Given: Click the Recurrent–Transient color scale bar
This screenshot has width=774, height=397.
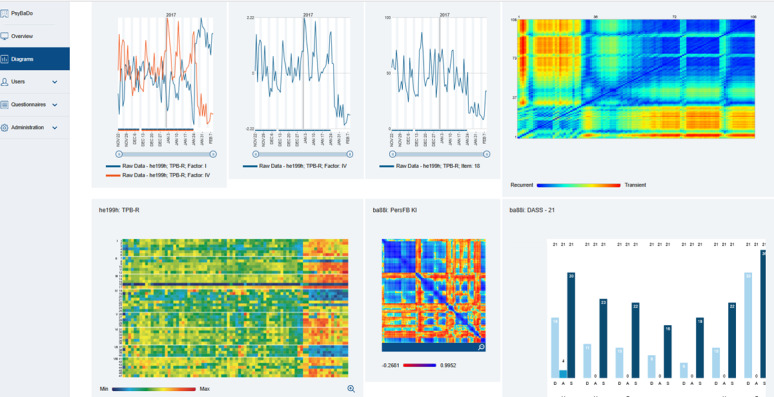Looking at the screenshot, I should tap(578, 185).
